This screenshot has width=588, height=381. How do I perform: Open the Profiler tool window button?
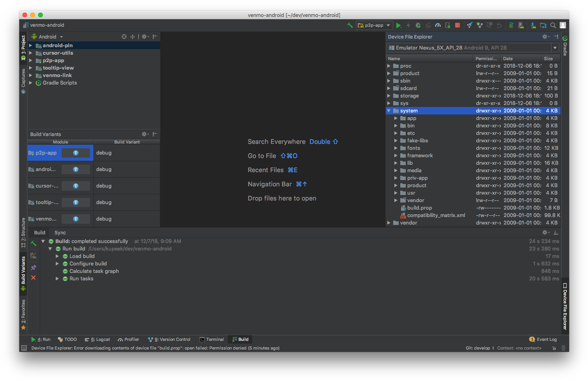point(128,339)
